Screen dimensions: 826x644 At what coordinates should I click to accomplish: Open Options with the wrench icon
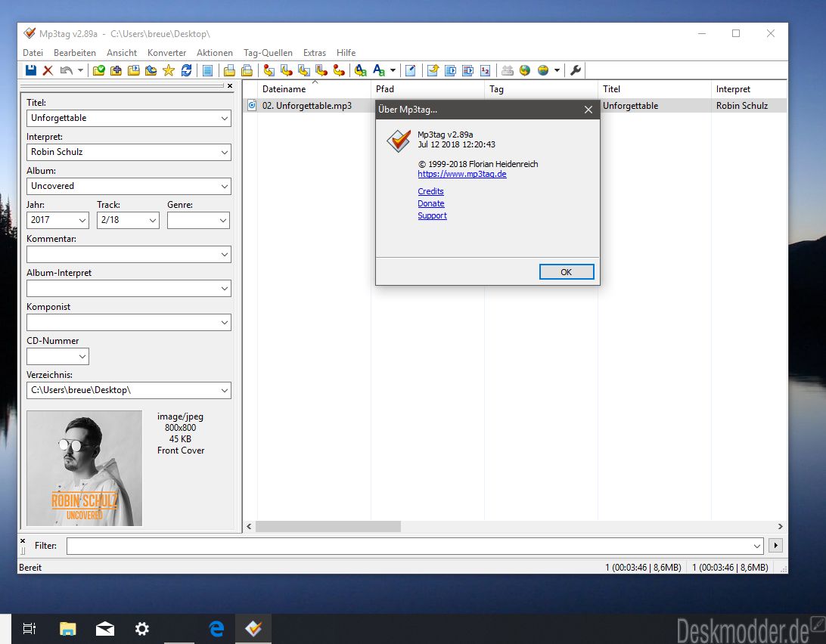coord(576,70)
